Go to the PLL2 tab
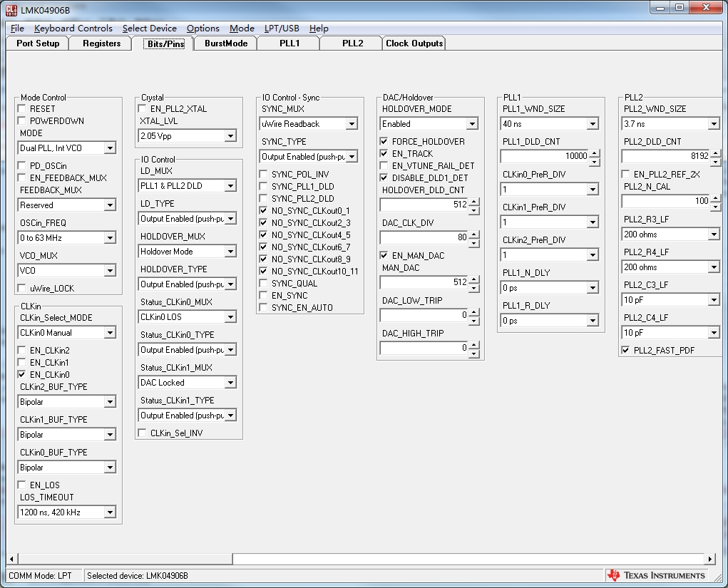 pyautogui.click(x=352, y=43)
